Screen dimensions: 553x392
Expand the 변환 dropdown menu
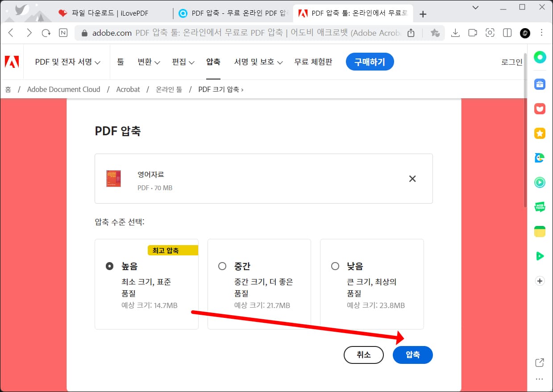[148, 62]
